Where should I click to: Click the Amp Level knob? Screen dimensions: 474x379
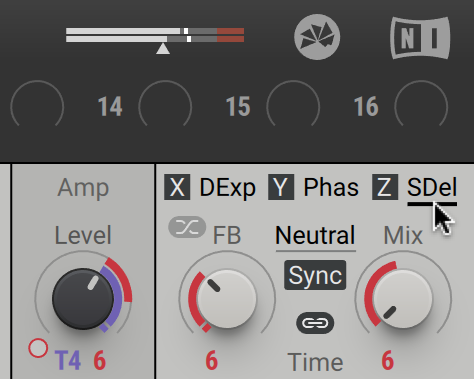point(83,299)
